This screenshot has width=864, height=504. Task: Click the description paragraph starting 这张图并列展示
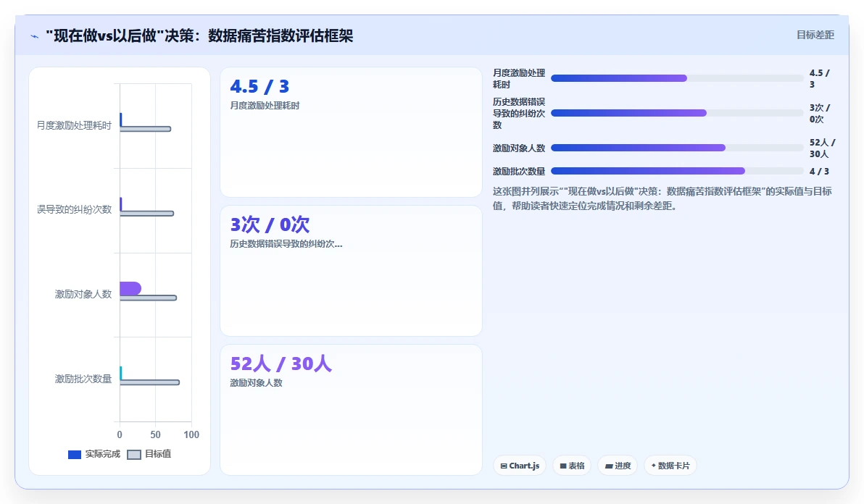click(x=662, y=198)
